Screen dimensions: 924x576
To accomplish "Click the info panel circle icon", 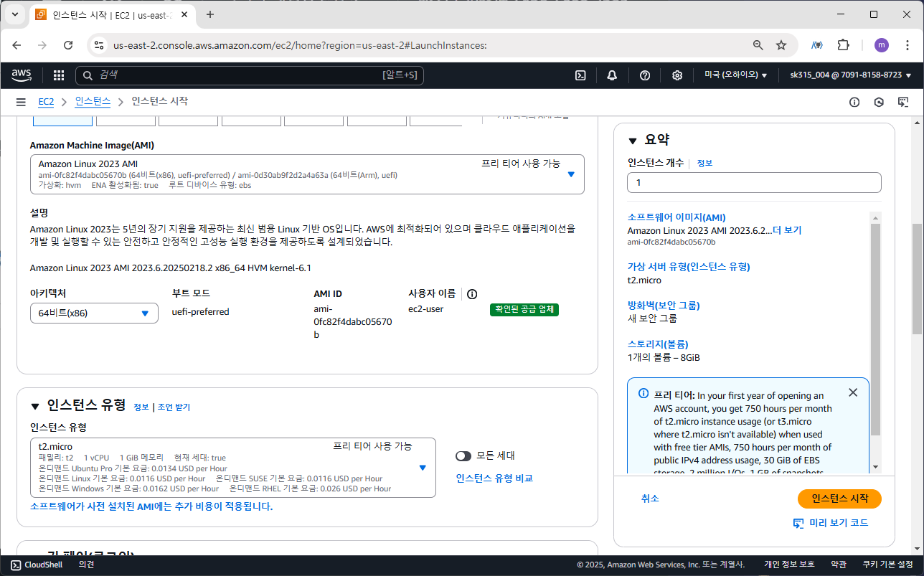I will (854, 102).
